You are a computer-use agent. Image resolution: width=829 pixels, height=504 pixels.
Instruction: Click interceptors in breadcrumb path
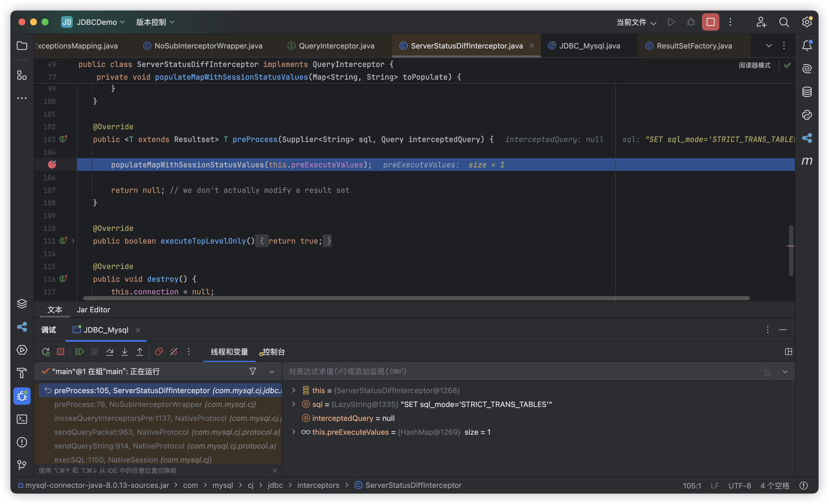tap(318, 485)
